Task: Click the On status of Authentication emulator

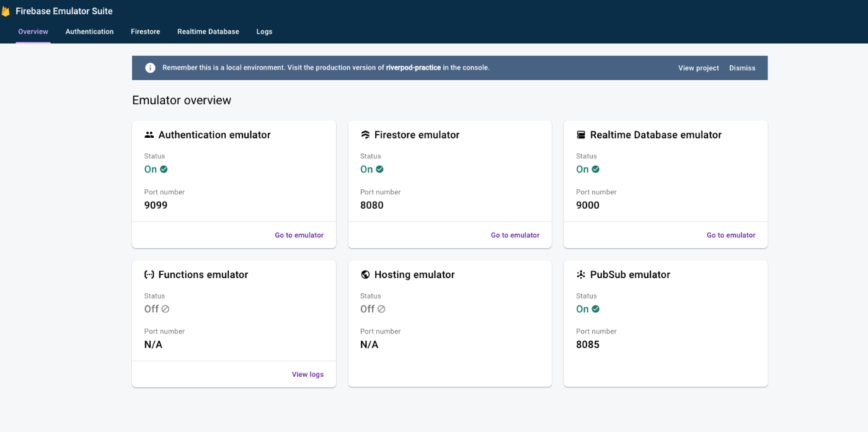Action: [x=151, y=169]
